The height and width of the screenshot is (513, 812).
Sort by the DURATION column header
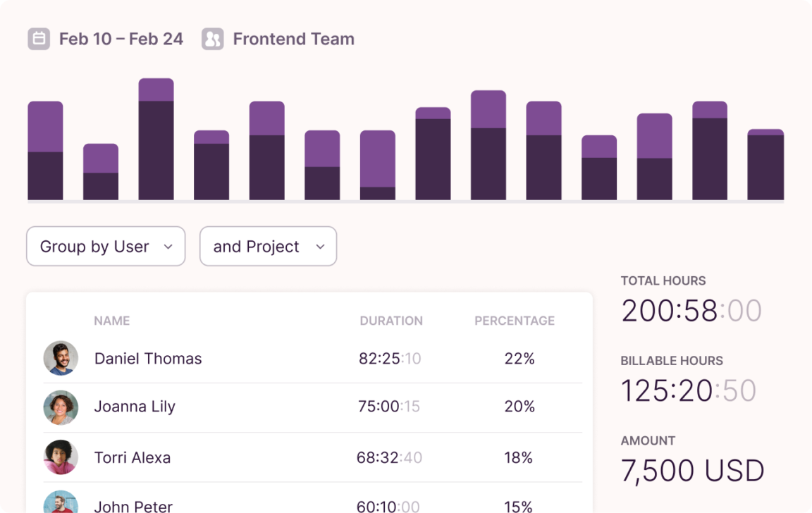pyautogui.click(x=391, y=321)
